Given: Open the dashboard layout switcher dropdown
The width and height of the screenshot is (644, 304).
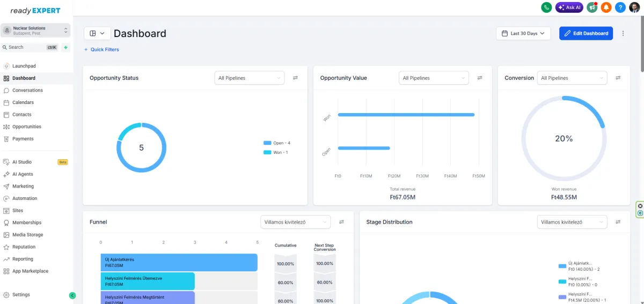Looking at the screenshot, I should coord(97,33).
